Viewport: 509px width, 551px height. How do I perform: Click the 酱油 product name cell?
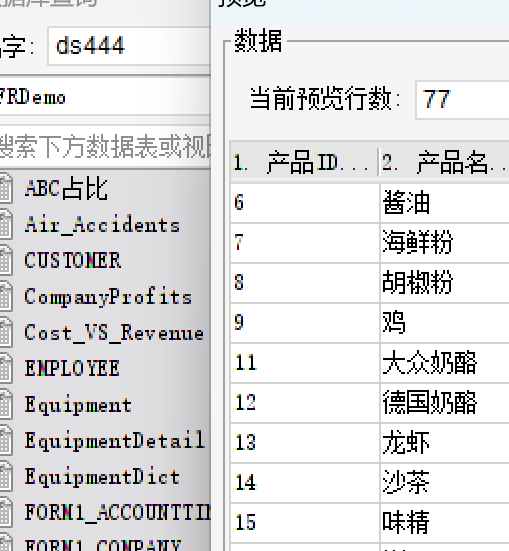click(445, 203)
